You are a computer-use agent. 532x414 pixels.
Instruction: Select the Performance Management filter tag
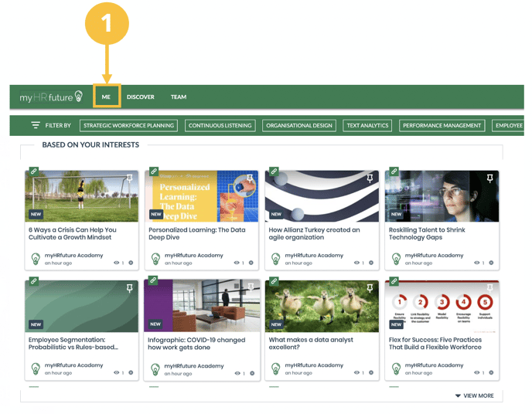(442, 125)
